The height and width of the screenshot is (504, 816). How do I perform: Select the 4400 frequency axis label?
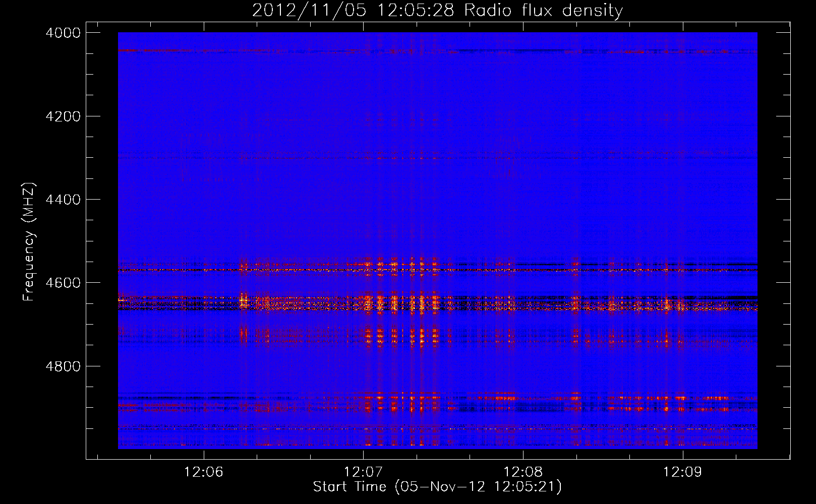[x=63, y=200]
